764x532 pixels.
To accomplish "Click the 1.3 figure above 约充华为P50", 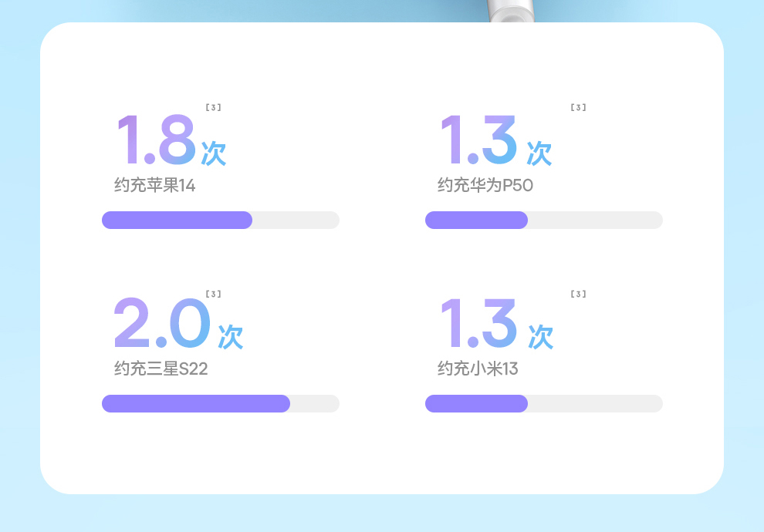I will [x=478, y=140].
